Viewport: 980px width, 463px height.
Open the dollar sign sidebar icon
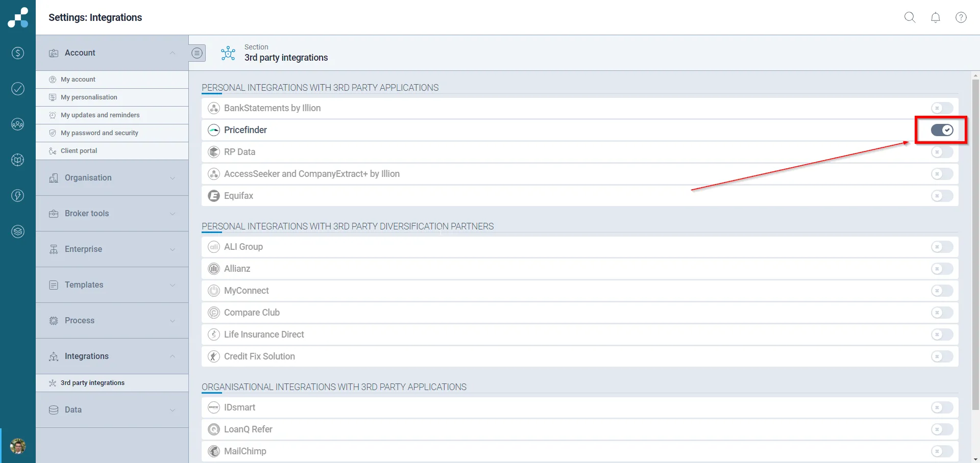pyautogui.click(x=18, y=53)
